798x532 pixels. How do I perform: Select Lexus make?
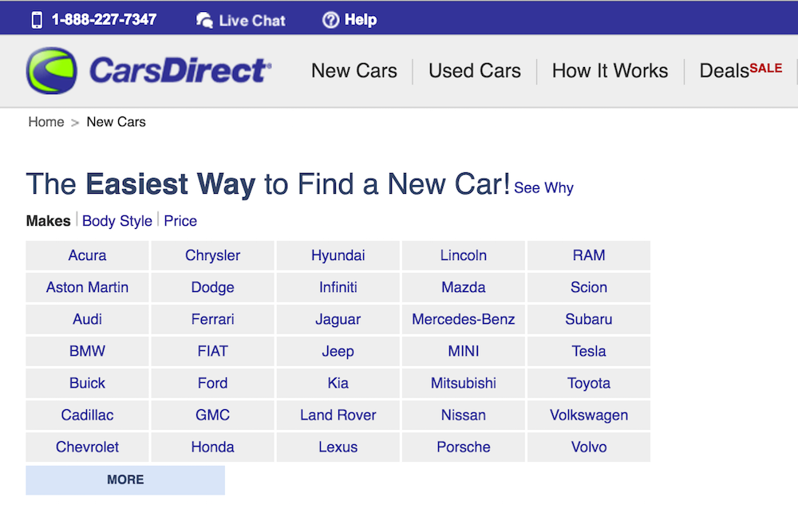[x=338, y=447]
